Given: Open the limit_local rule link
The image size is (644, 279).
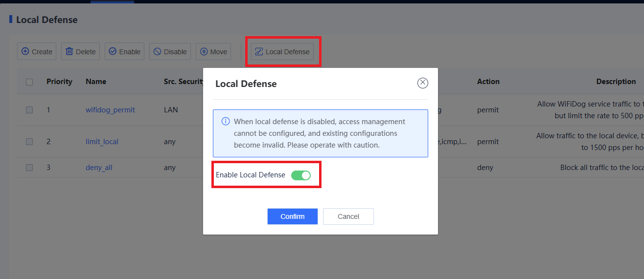Looking at the screenshot, I should 102,142.
